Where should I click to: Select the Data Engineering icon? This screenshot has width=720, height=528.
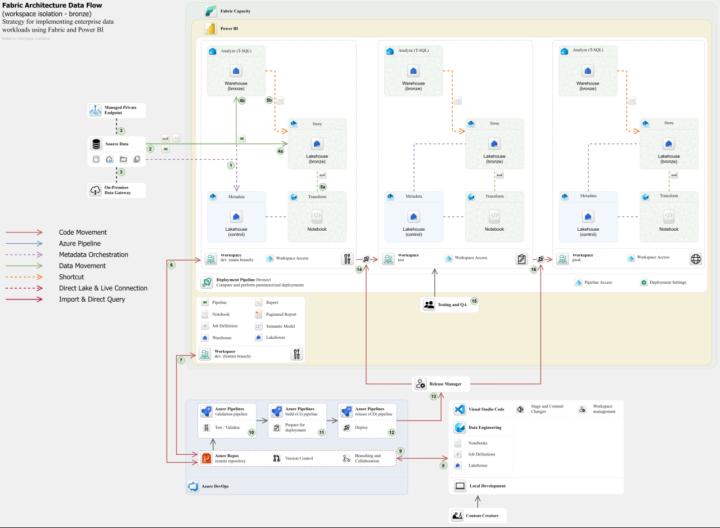click(x=459, y=426)
